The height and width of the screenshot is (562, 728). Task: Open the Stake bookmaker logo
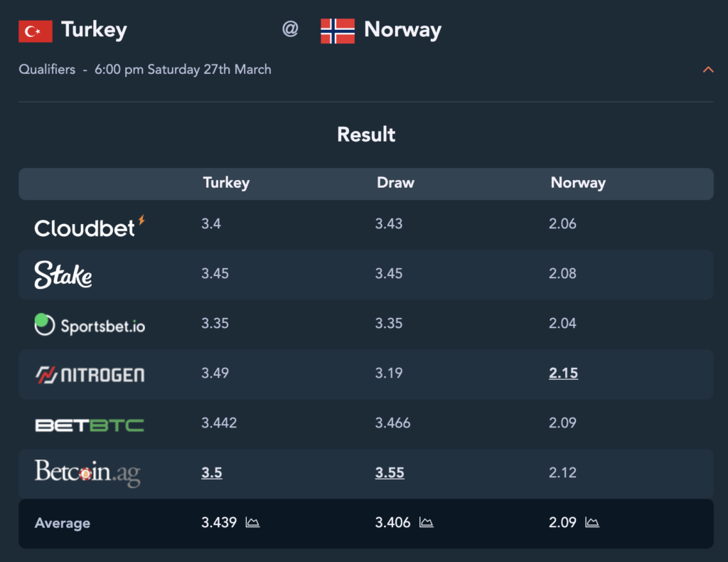(63, 275)
